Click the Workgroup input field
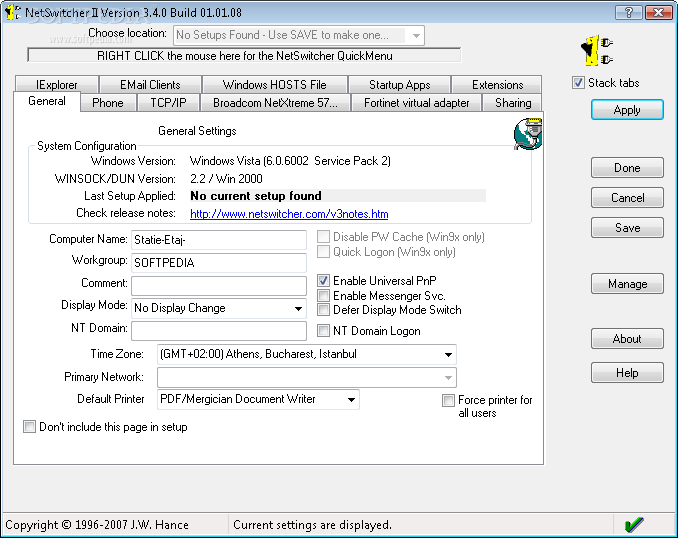Viewport: 678px width, 538px height. (219, 263)
